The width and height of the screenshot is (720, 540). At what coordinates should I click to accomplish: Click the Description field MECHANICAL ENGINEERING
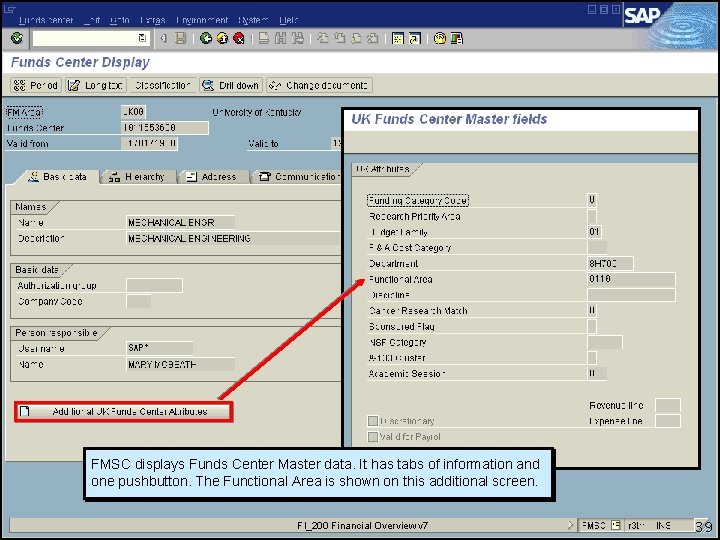click(233, 238)
